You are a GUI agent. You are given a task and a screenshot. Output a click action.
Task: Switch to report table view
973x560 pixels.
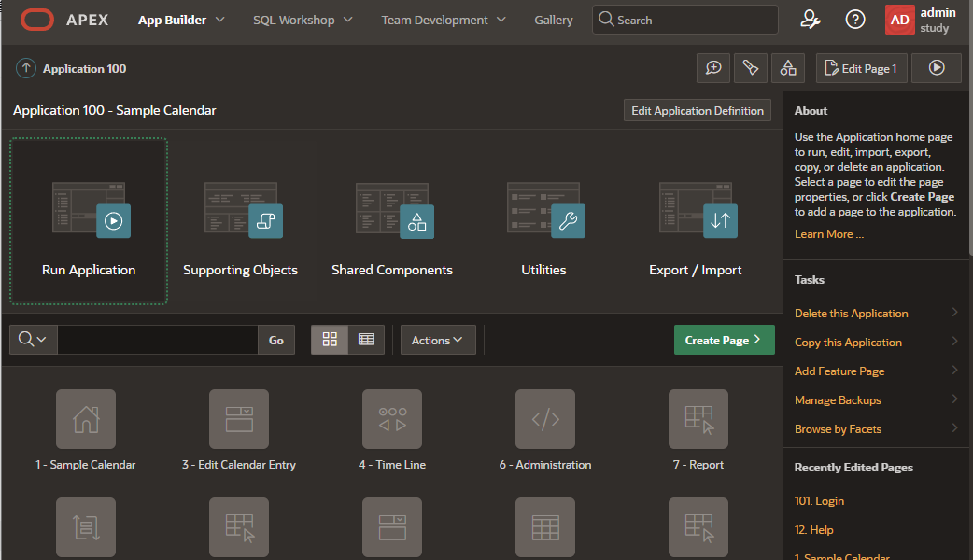(x=366, y=340)
